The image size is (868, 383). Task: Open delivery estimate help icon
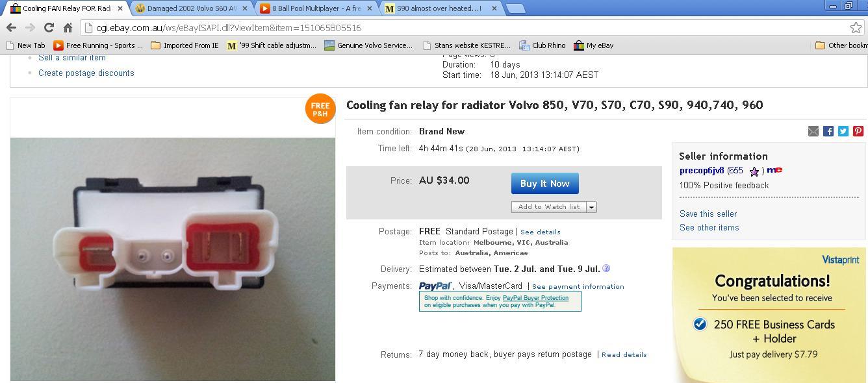click(606, 268)
